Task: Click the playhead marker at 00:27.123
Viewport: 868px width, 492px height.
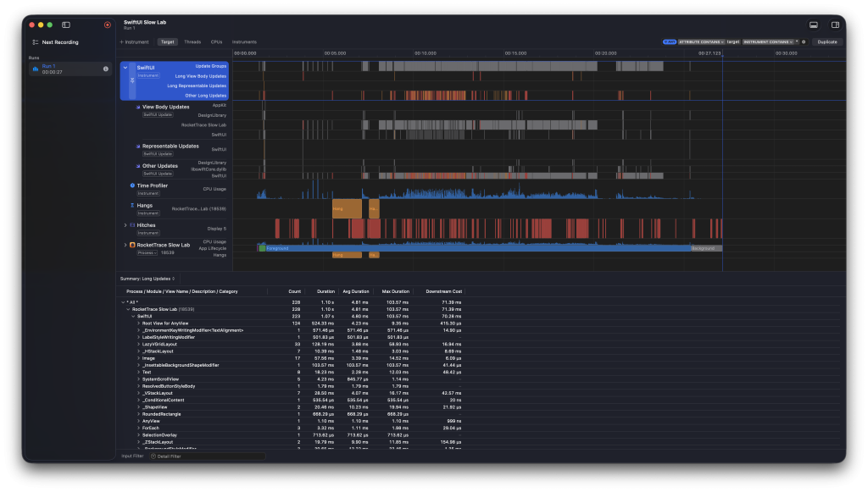Action: 722,54
